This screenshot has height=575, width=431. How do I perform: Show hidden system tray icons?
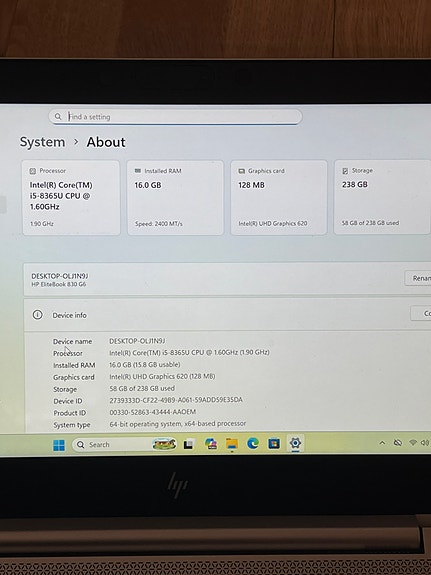[382, 443]
